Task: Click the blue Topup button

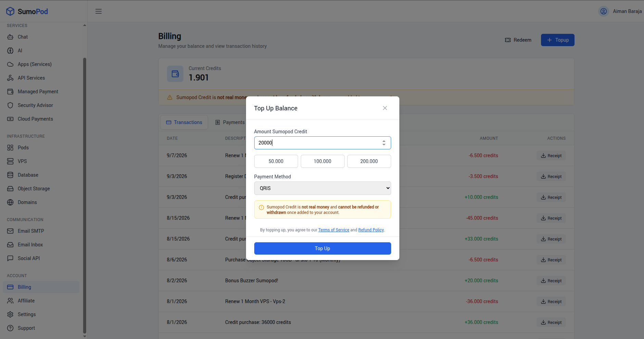Action: pos(557,40)
